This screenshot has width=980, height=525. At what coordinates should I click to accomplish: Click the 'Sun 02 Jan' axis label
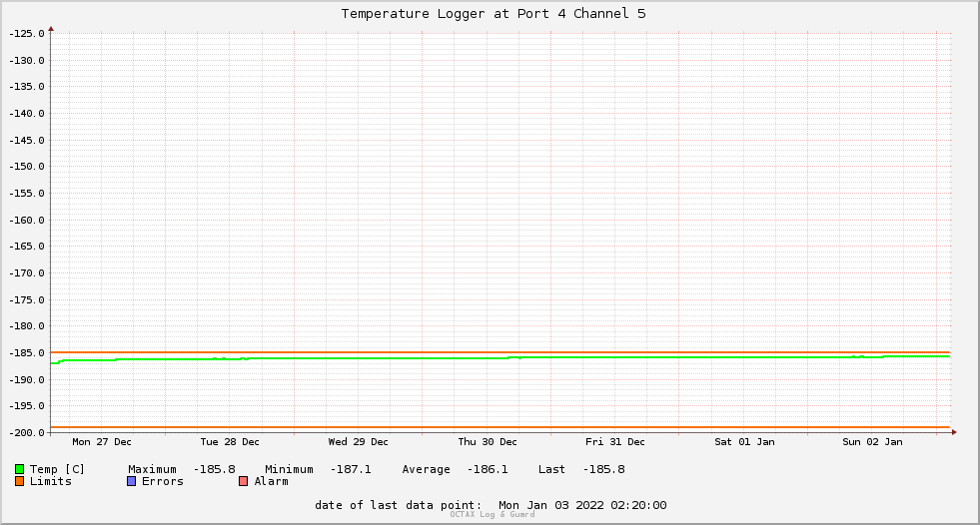pos(872,442)
